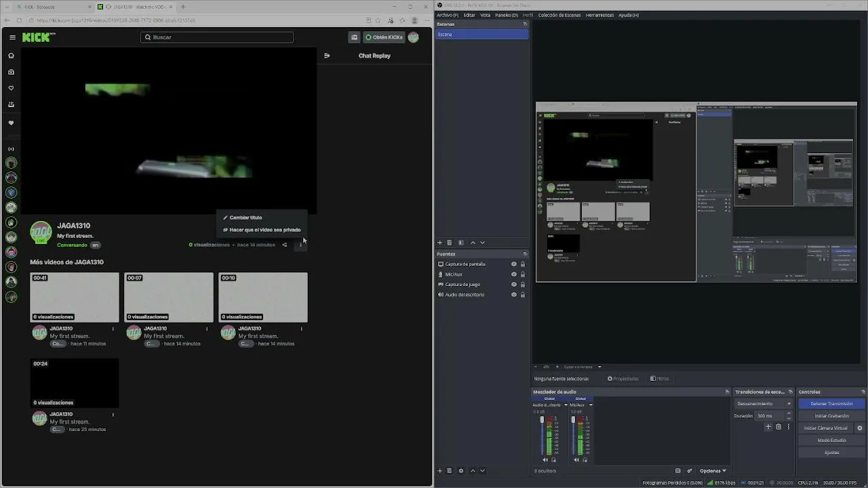Open the Mic/Aux channel dropdown arrow
This screenshot has height=488, width=868.
tap(591, 405)
